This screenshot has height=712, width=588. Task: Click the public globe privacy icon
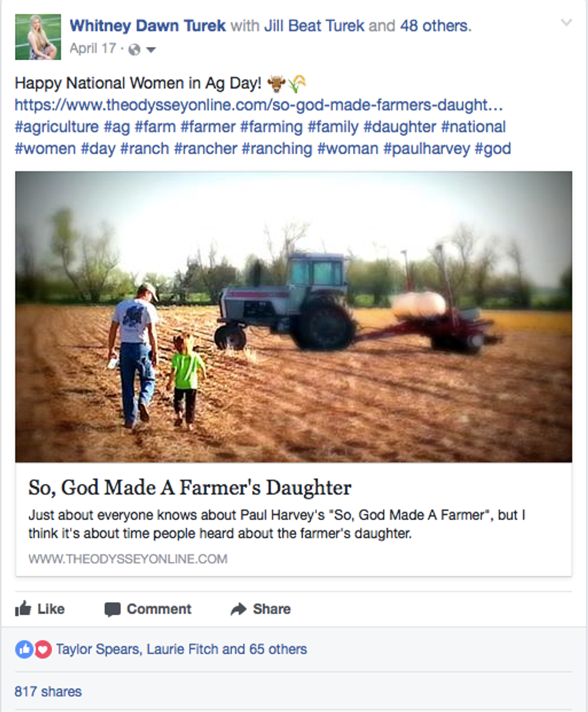[x=134, y=50]
